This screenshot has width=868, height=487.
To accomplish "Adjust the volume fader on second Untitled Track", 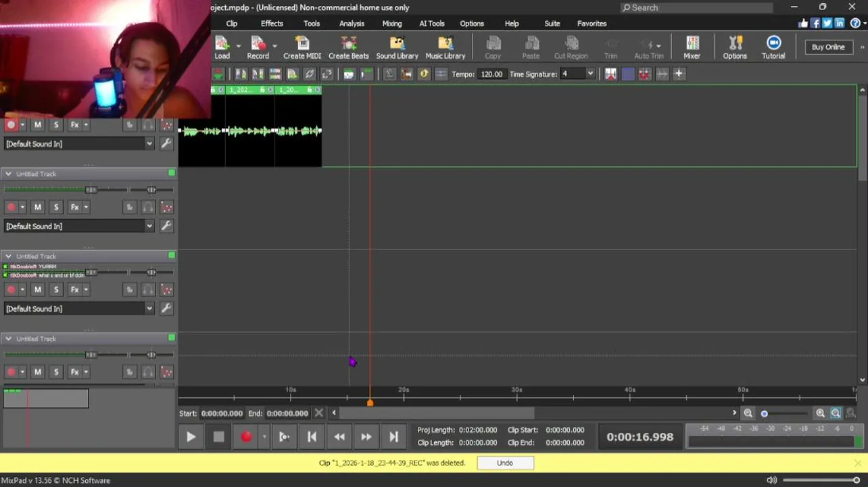I will pyautogui.click(x=91, y=189).
